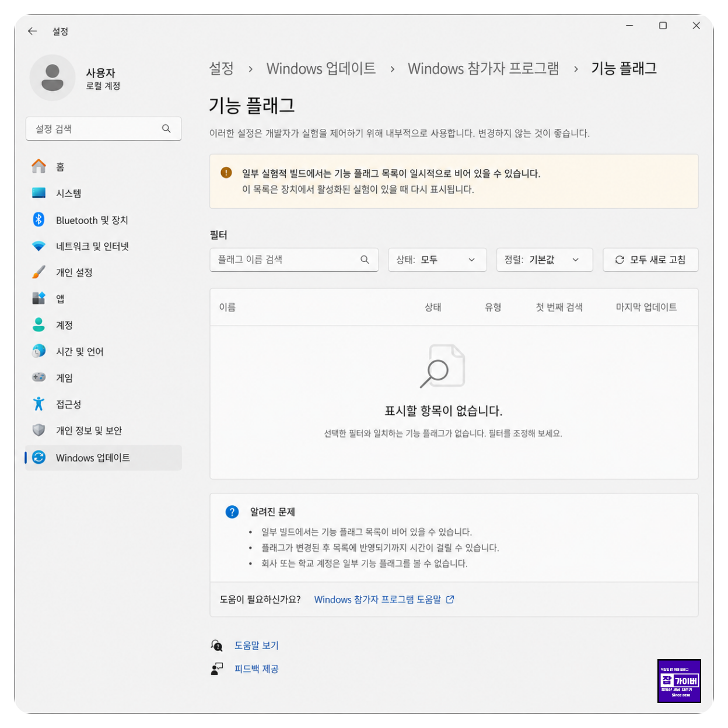Image resolution: width=728 pixels, height=728 pixels.
Task: Click the magnifier in settings search box
Action: pyautogui.click(x=166, y=129)
